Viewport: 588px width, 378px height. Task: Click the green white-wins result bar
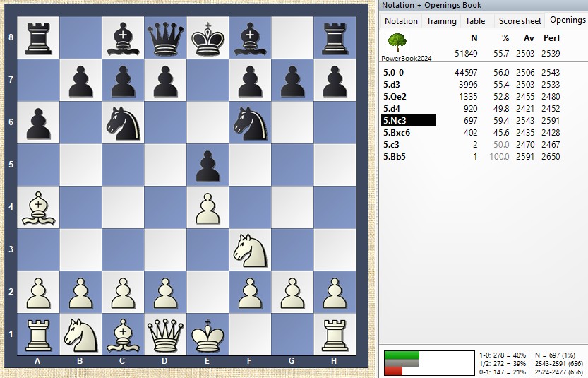pos(402,355)
